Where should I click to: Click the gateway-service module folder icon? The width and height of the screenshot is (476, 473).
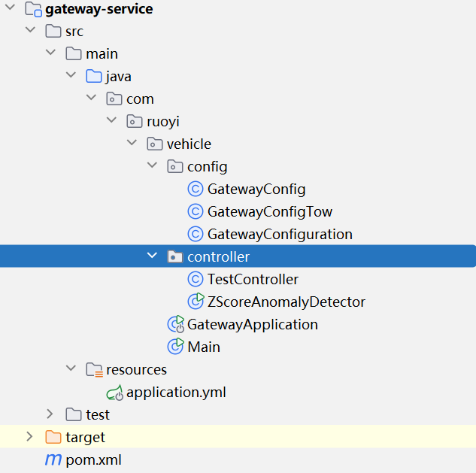33,10
